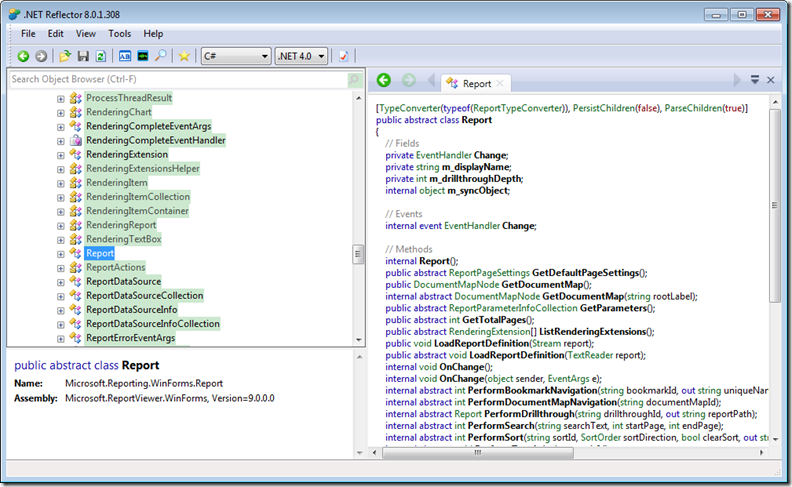Click the checklist icon beside .NET 4.0
Screen dimensions: 792x487
coord(343,56)
